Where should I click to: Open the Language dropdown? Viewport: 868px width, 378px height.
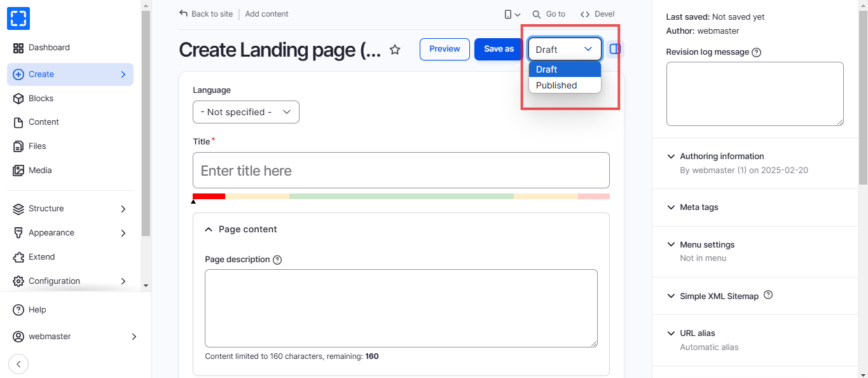tap(246, 112)
